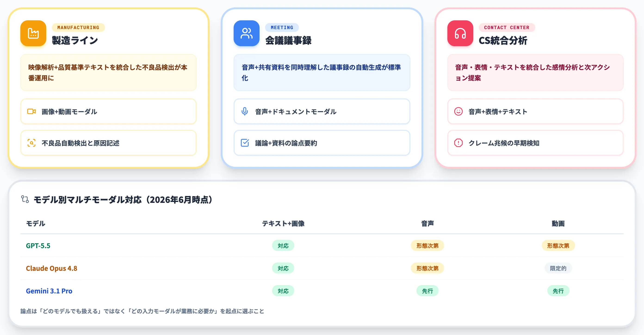
Task: Click the 動画 column header
Action: point(558,223)
